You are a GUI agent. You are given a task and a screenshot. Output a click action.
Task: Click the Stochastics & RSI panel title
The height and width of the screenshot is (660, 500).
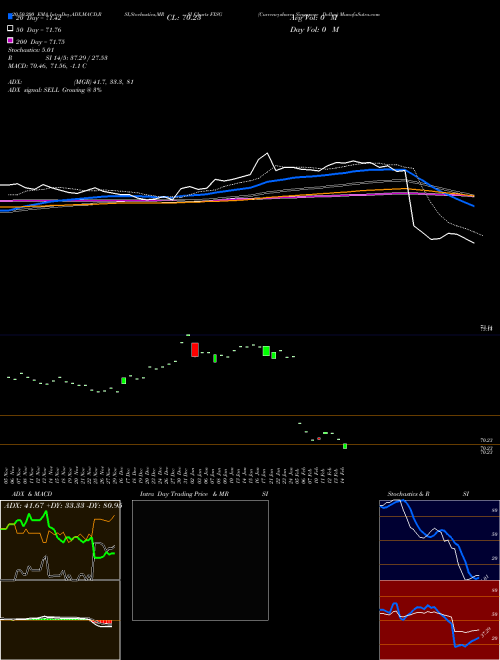pyautogui.click(x=428, y=494)
